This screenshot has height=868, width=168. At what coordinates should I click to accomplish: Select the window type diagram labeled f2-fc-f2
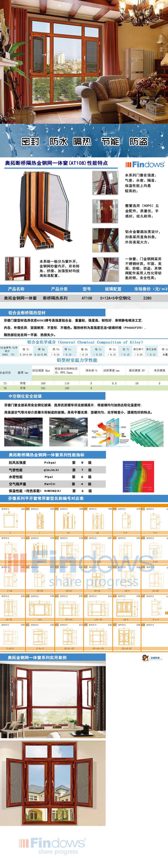69,637
